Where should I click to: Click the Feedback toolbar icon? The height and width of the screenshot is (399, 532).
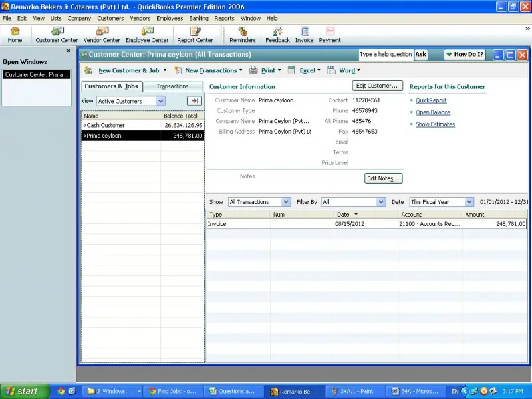coord(277,35)
